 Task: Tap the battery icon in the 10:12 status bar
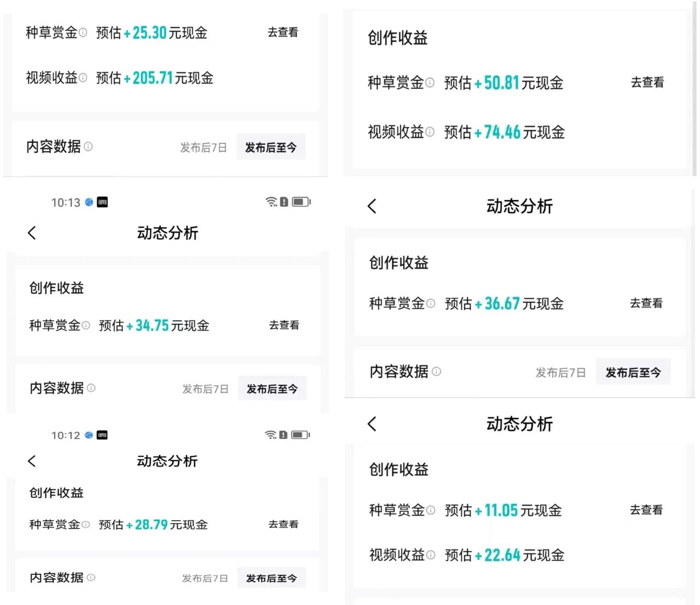click(x=300, y=435)
